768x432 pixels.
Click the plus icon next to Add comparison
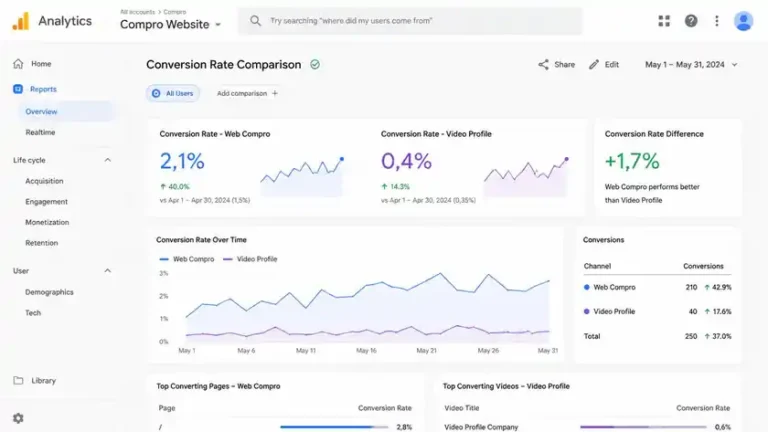coord(275,93)
